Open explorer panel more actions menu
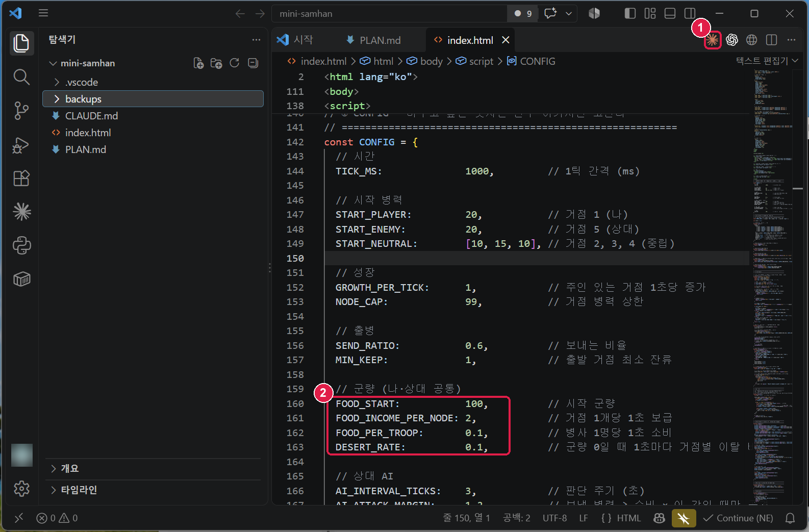 (x=256, y=39)
